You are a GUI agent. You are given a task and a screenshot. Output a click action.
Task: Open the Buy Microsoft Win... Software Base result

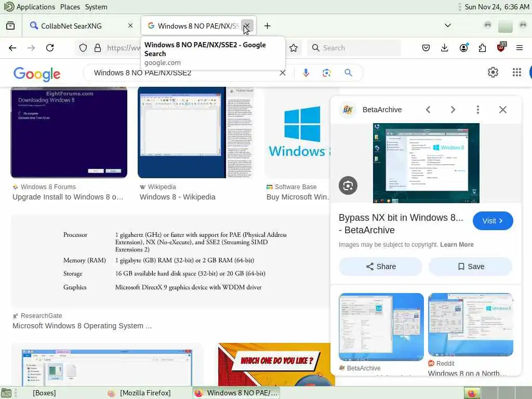(x=298, y=197)
